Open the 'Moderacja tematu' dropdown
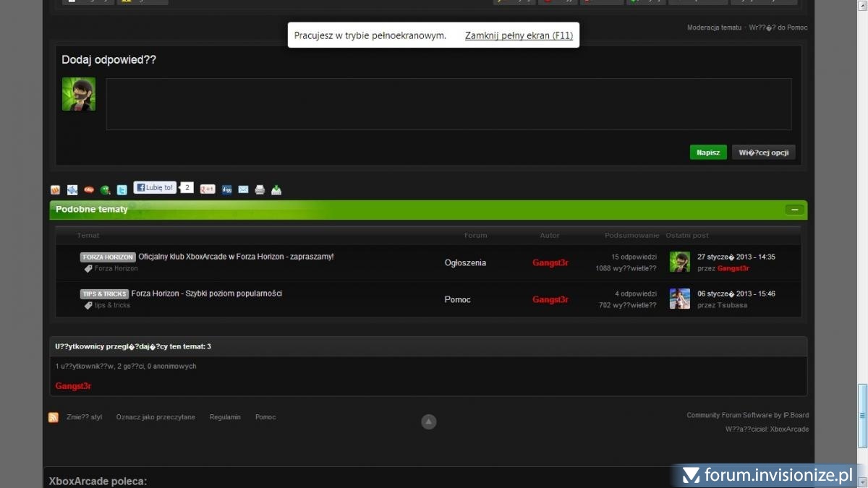 tap(714, 27)
